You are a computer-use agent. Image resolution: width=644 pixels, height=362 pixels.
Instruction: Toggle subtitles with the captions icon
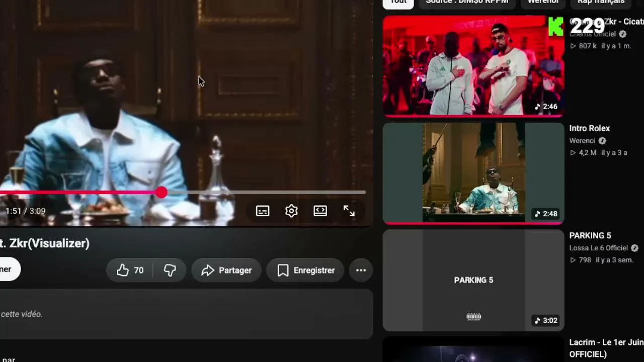(x=263, y=211)
